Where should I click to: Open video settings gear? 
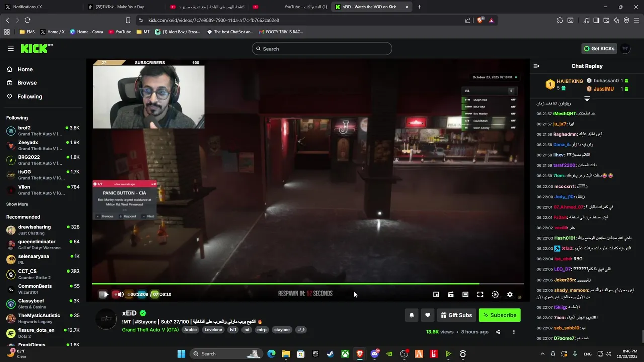510,294
